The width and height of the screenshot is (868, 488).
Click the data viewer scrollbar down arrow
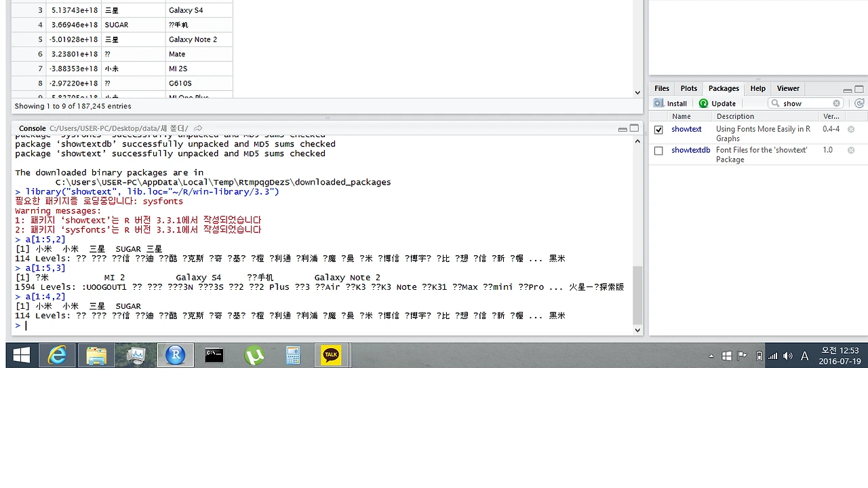(x=637, y=92)
